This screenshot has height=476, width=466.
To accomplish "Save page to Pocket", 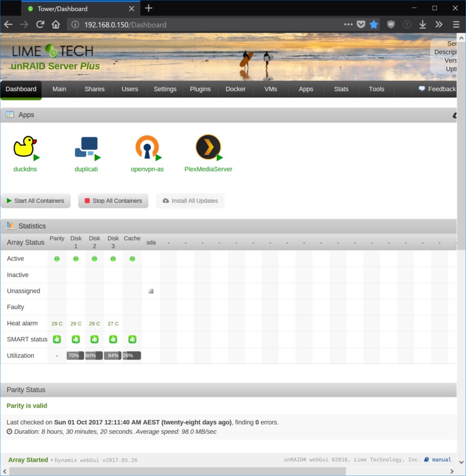I will pos(361,24).
